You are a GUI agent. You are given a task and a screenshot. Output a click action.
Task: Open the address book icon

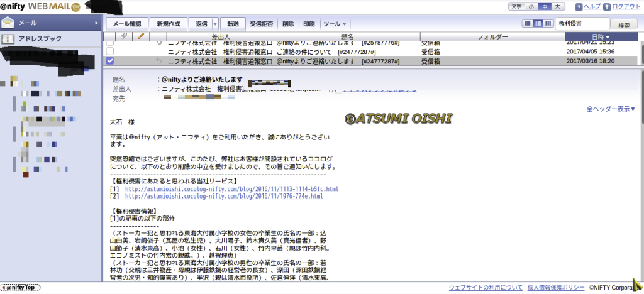point(9,39)
